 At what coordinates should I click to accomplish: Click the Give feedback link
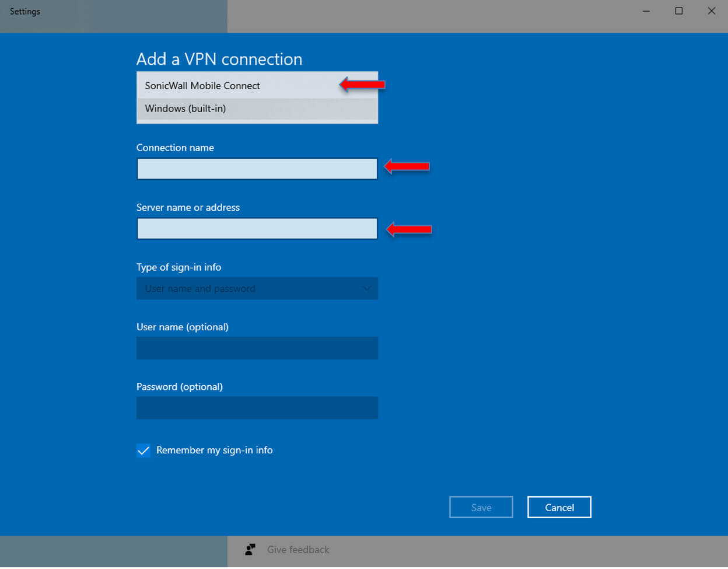(x=297, y=549)
